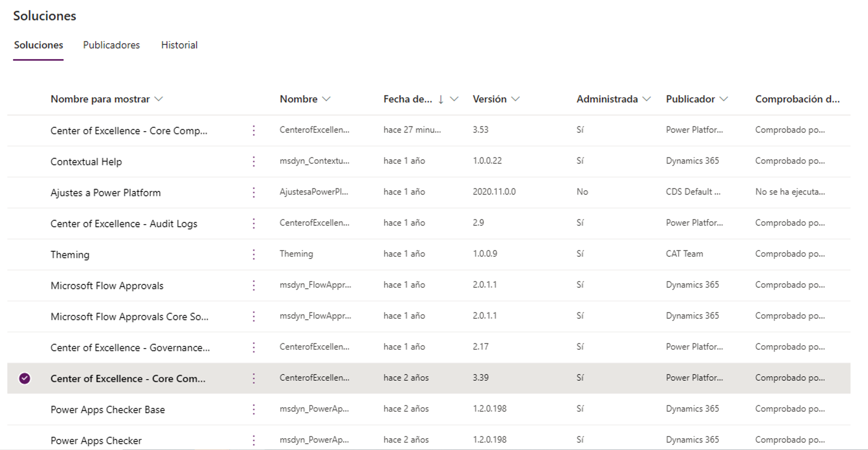Open commands for Center of Excellence - Core Comp row

pyautogui.click(x=254, y=130)
